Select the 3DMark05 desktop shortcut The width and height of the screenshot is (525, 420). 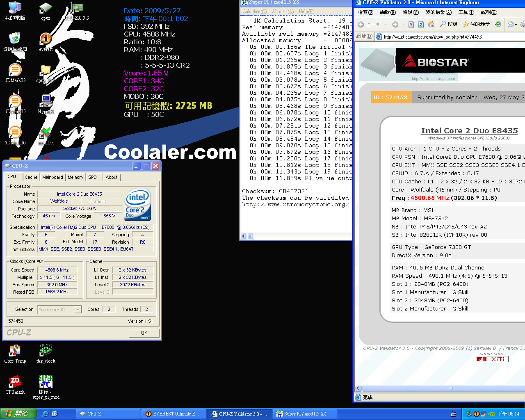pyautogui.click(x=15, y=104)
